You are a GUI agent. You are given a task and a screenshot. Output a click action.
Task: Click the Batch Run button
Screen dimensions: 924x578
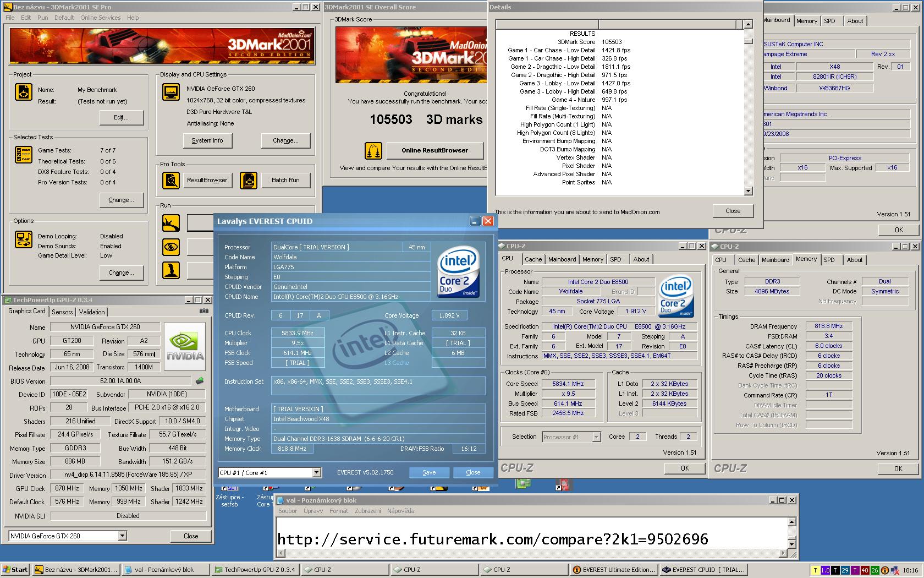click(286, 180)
